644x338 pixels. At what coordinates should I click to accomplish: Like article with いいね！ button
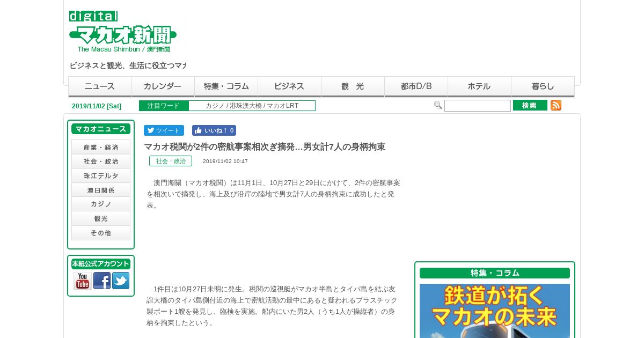tap(214, 130)
